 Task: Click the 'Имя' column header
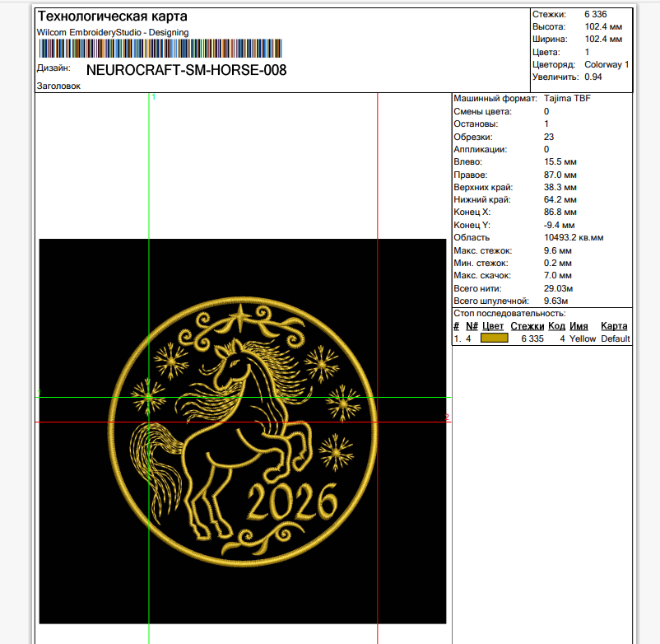click(579, 326)
